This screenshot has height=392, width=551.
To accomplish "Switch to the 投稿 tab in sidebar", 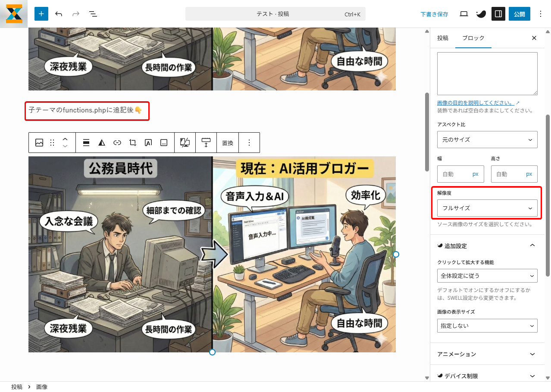I will click(x=443, y=38).
